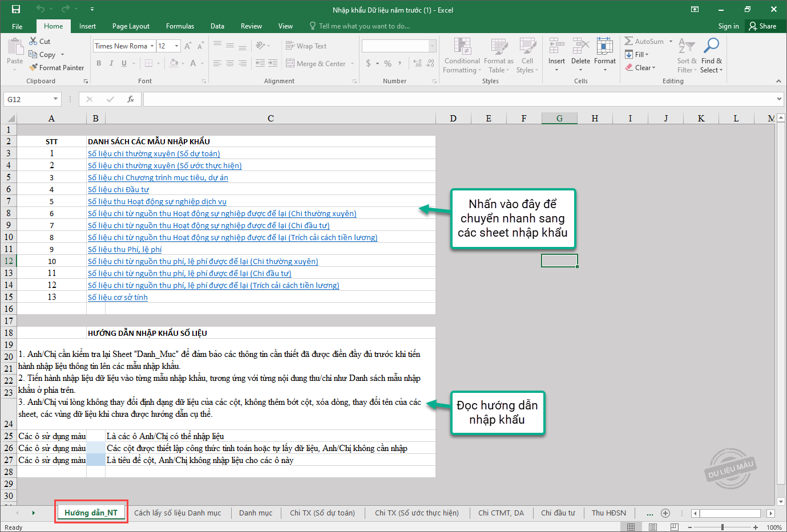Switch to the Page Layout ribbon tab
Screen dimensions: 787x532
pos(131,26)
